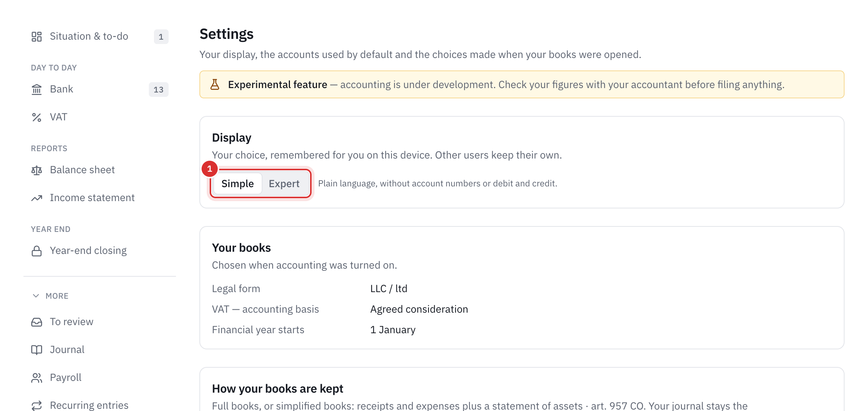
Task: Click the flask icon in experimental banner
Action: 215,84
